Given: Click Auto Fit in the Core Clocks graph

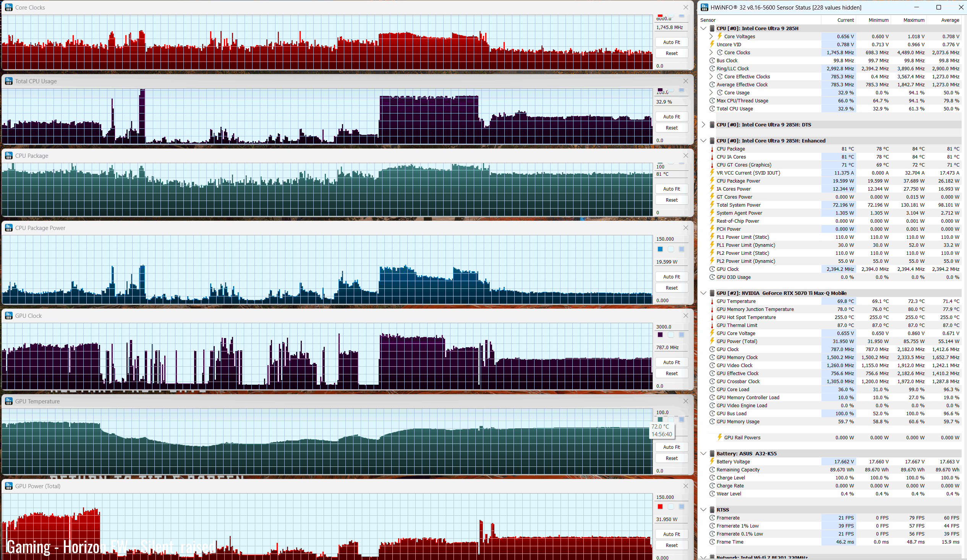Looking at the screenshot, I should tap(671, 42).
